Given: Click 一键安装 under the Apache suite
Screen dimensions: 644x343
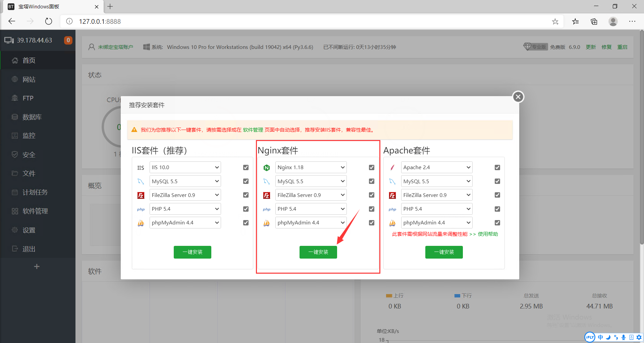Looking at the screenshot, I should [x=444, y=252].
